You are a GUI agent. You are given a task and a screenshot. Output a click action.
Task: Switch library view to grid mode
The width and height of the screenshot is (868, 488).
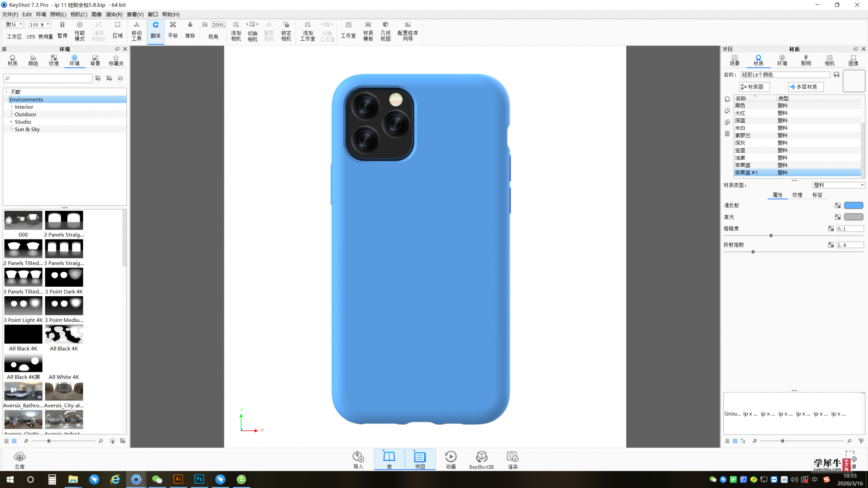point(14,441)
